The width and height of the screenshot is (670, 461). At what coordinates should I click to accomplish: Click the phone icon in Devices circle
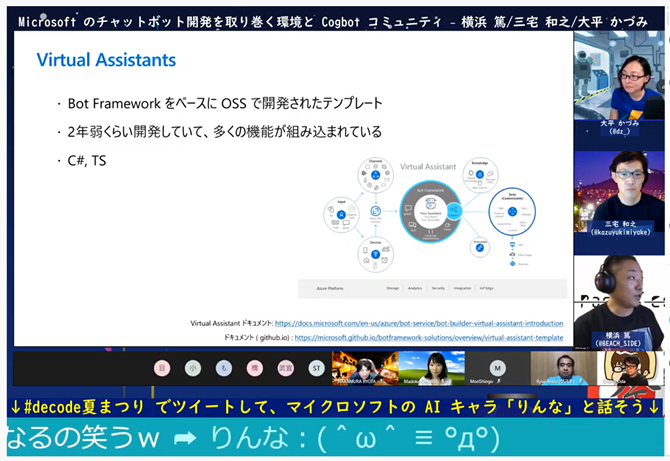tap(365, 250)
